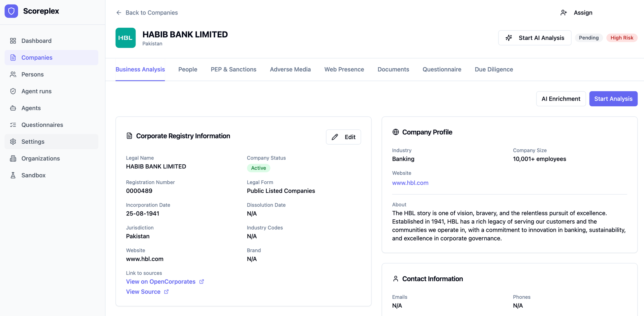Open www.hbl.com link in Company Profile
This screenshot has width=644, height=316.
[x=410, y=183]
